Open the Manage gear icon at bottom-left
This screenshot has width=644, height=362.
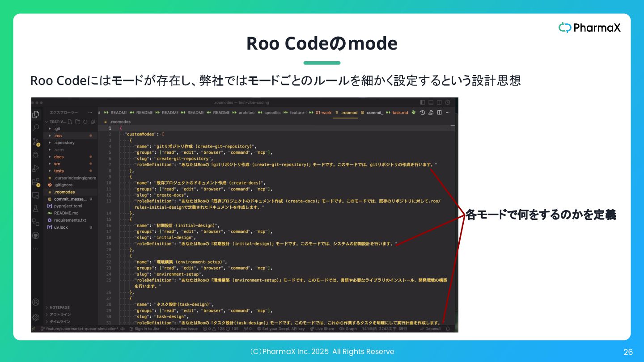pyautogui.click(x=36, y=317)
